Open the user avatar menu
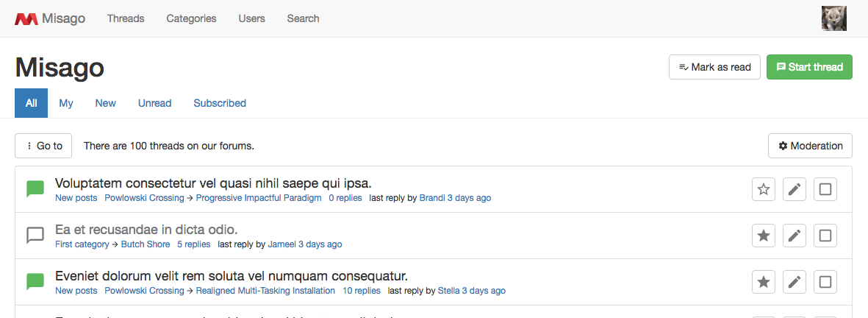 coord(833,18)
